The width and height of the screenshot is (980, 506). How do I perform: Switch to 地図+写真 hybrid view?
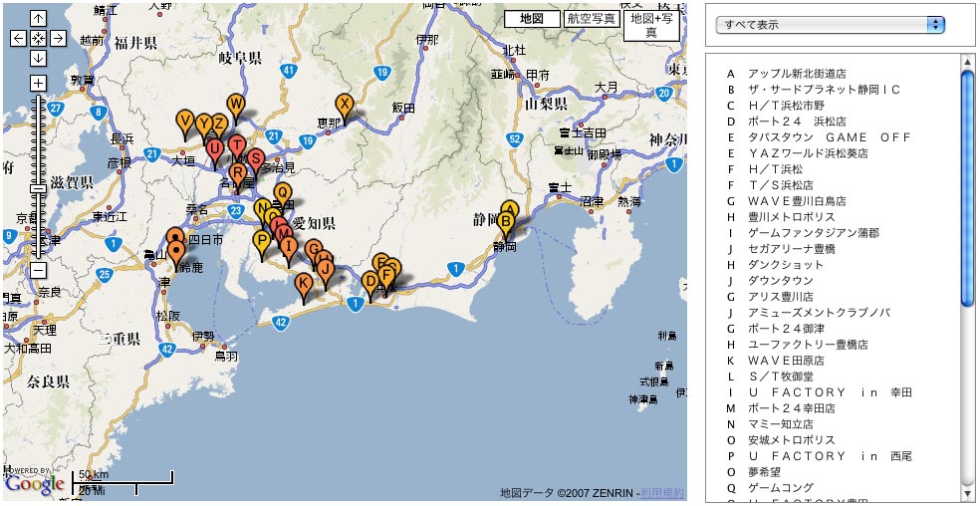coord(650,26)
